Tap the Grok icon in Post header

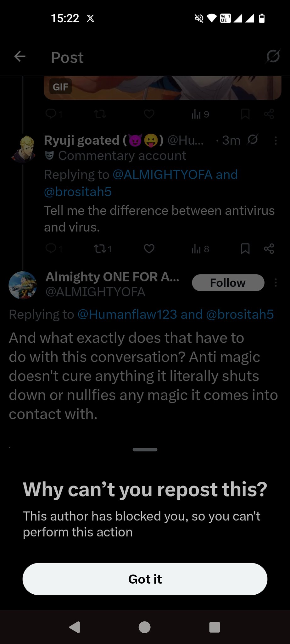point(272,57)
